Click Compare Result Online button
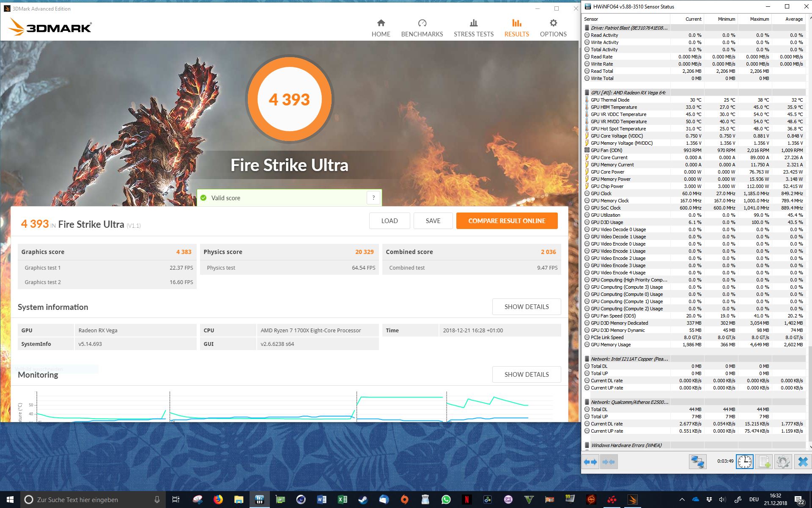Viewport: 812px width, 508px height. pos(507,221)
